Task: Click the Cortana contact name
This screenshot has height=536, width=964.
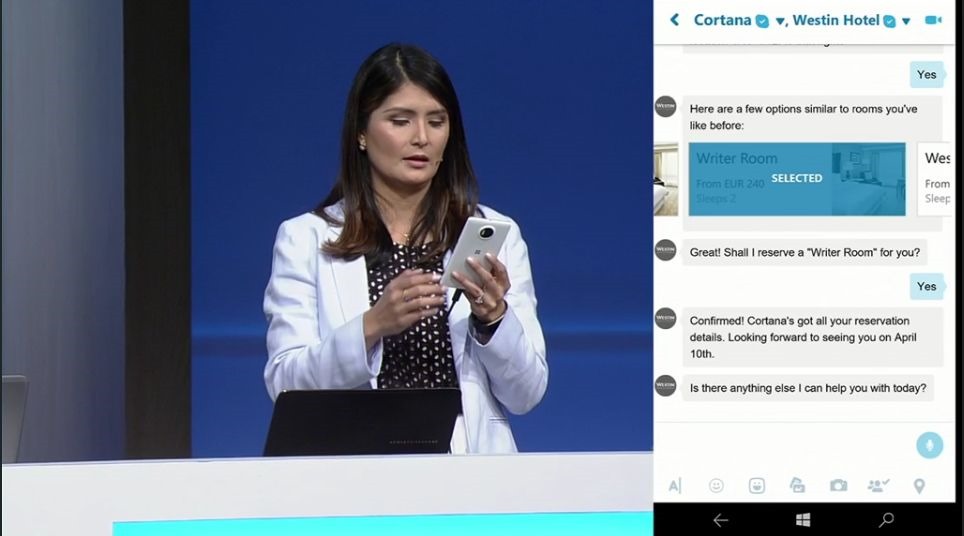Action: click(x=722, y=20)
